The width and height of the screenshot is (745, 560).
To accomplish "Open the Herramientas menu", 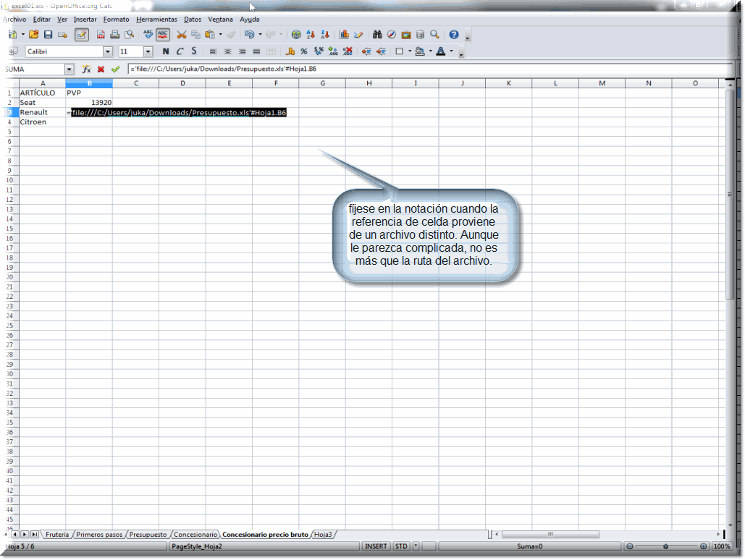I will pos(156,19).
